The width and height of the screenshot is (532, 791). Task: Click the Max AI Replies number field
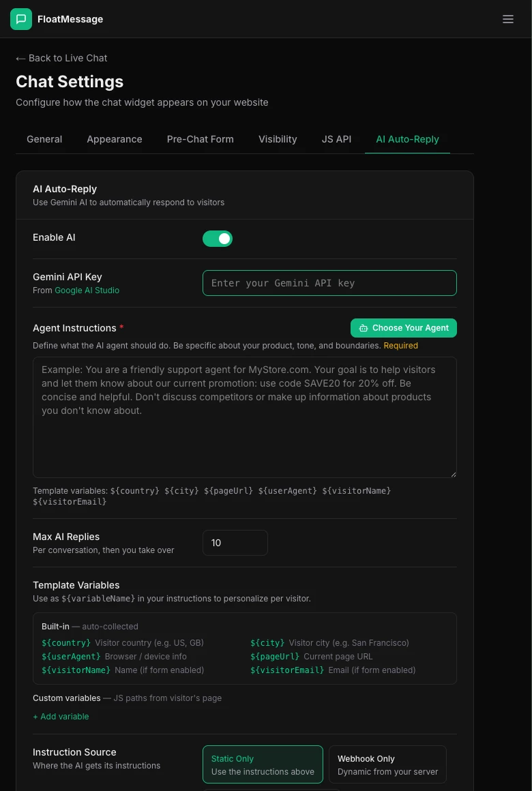point(235,543)
